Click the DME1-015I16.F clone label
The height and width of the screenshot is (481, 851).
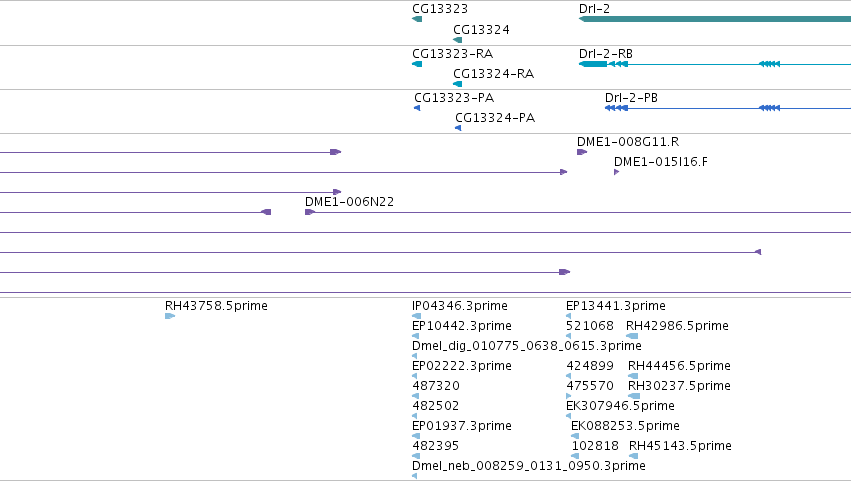[x=661, y=162]
